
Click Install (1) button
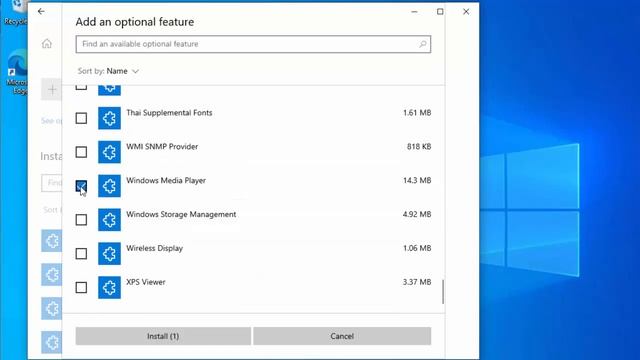[x=163, y=336]
